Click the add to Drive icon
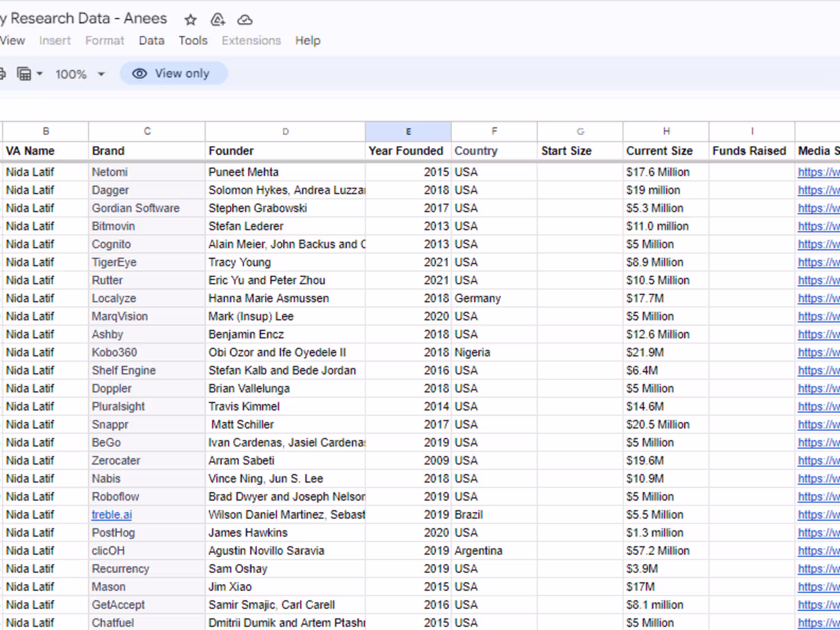Viewport: 840px width, 630px height. (217, 20)
